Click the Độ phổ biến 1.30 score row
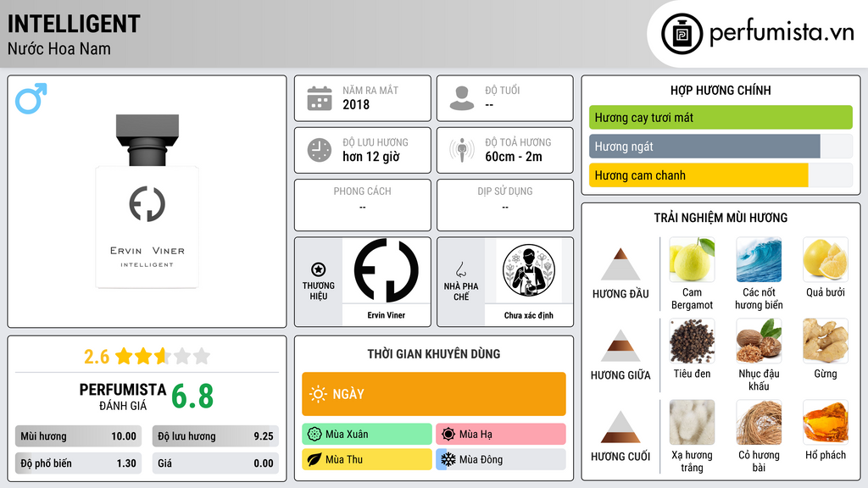The height and width of the screenshot is (488, 868). pyautogui.click(x=78, y=463)
